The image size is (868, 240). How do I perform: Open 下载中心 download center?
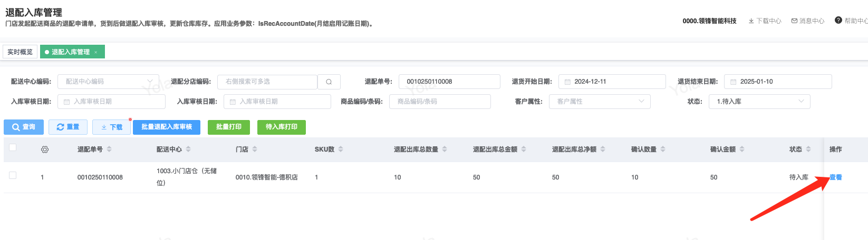pyautogui.click(x=765, y=21)
